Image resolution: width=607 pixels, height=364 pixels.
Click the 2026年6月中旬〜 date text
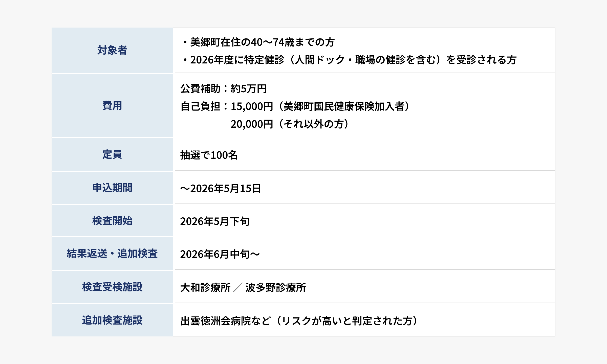pyautogui.click(x=220, y=254)
